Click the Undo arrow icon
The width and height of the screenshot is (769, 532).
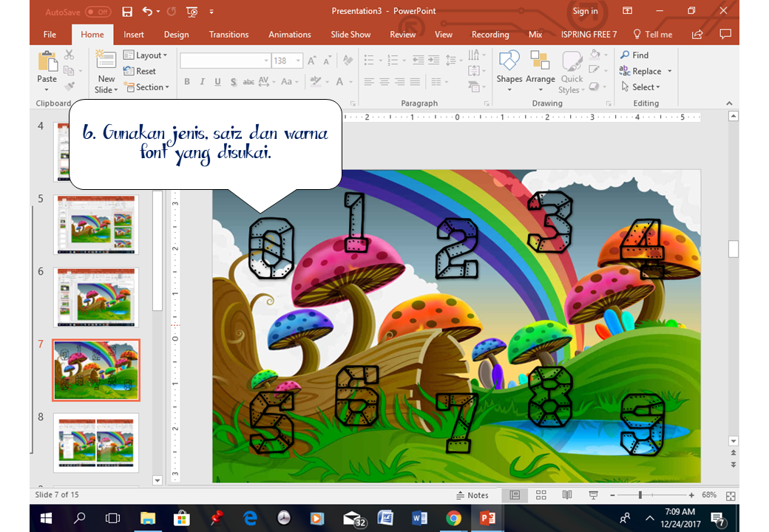(148, 11)
